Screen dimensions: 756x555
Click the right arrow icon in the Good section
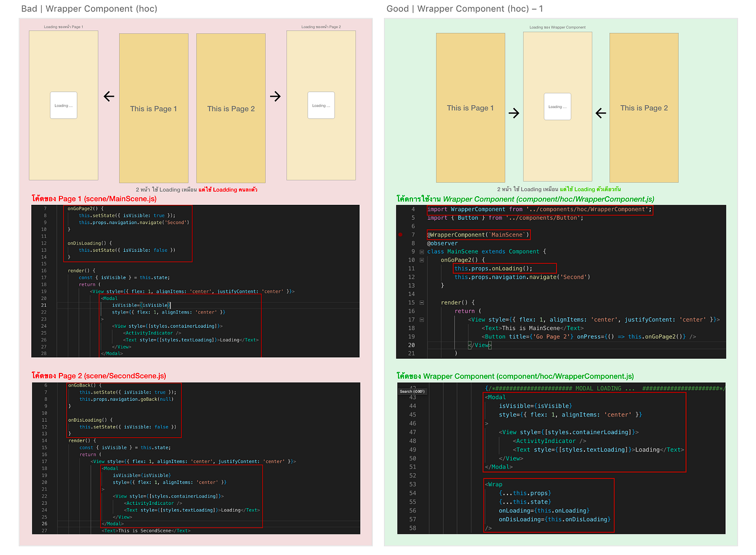(514, 113)
